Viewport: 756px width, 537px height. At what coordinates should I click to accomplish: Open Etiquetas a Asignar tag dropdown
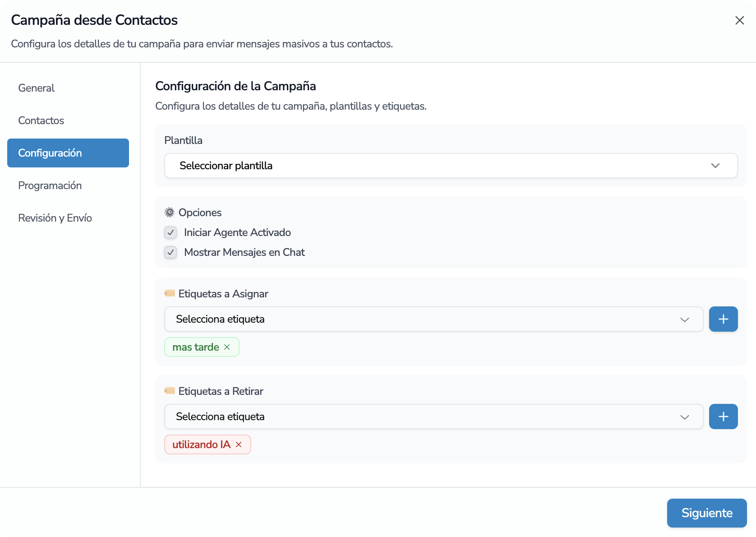point(433,319)
